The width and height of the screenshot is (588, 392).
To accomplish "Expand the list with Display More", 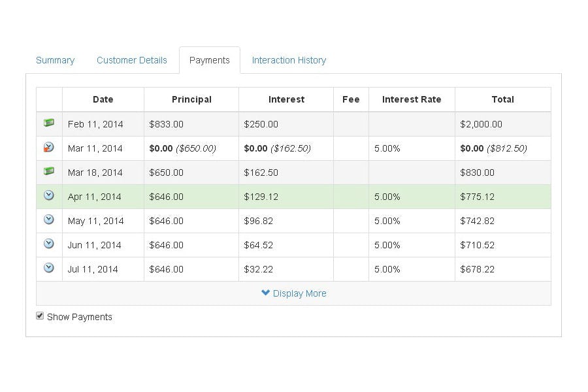I will (294, 293).
